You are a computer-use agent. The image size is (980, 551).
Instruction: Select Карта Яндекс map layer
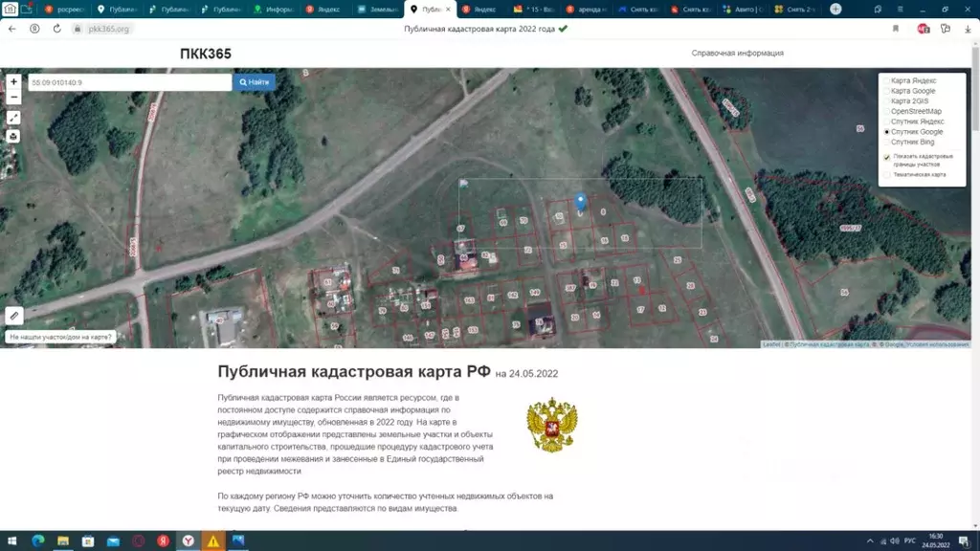click(886, 81)
